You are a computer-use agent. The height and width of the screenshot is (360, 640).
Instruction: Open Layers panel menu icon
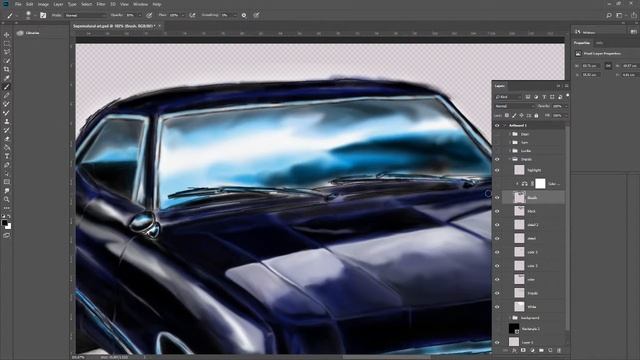(x=566, y=86)
